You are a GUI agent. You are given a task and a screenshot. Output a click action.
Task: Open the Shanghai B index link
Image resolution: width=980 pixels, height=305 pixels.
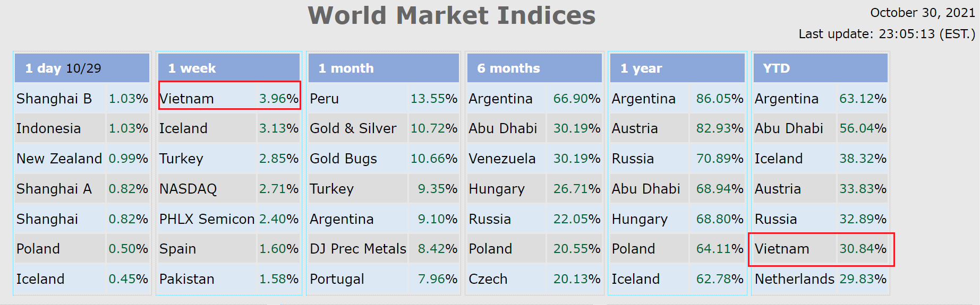(54, 99)
